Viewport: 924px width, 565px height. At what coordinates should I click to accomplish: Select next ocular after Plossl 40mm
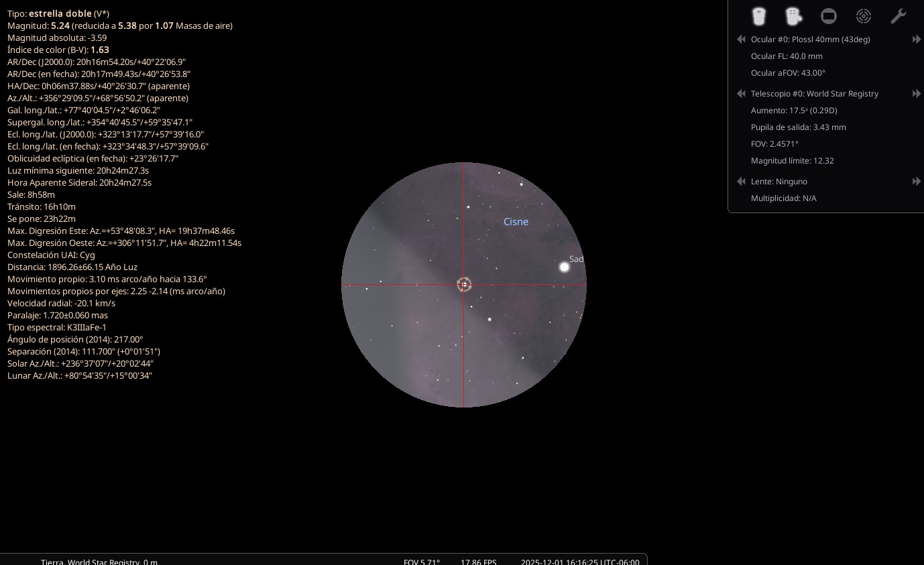pyautogui.click(x=917, y=40)
